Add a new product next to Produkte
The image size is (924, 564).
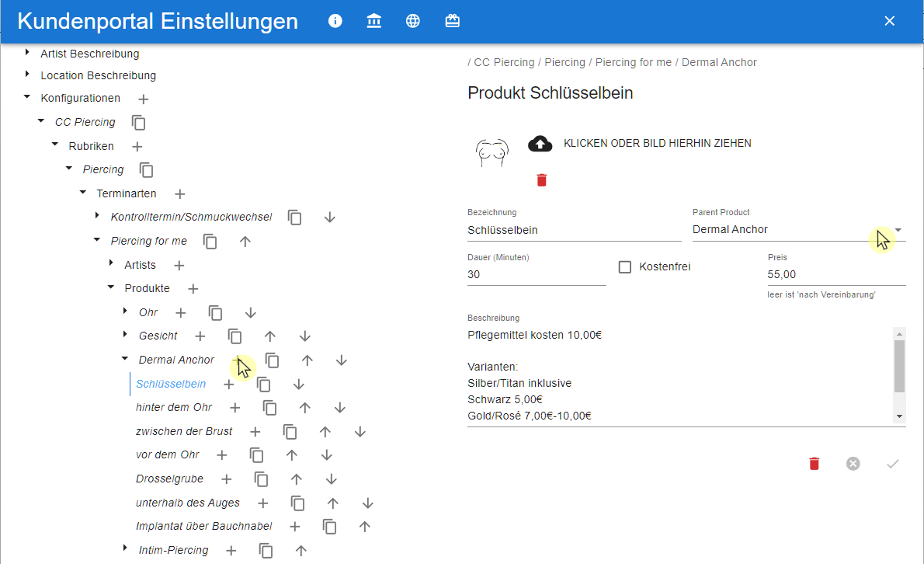coord(193,289)
